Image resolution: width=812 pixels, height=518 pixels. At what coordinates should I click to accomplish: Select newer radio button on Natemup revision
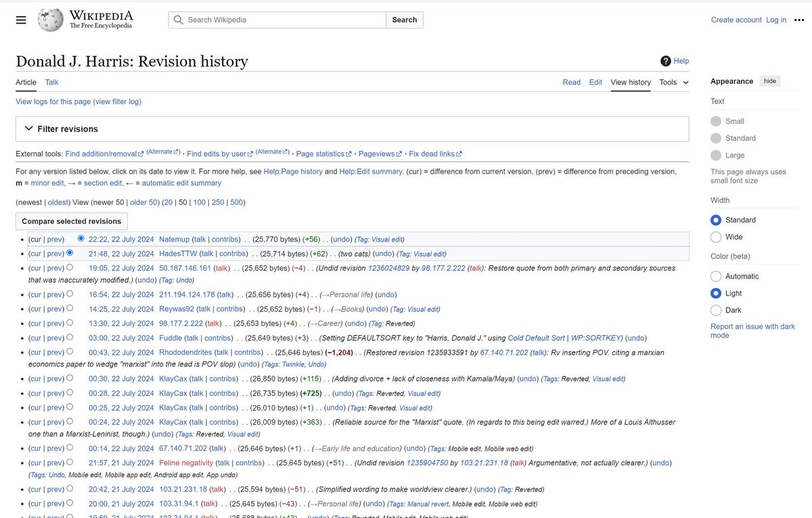pyautogui.click(x=81, y=239)
